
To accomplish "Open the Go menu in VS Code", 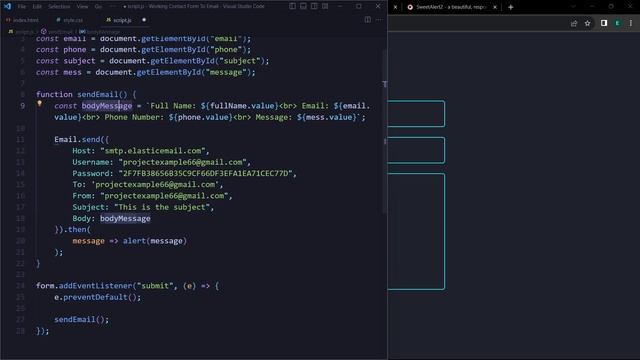I will coord(98,7).
